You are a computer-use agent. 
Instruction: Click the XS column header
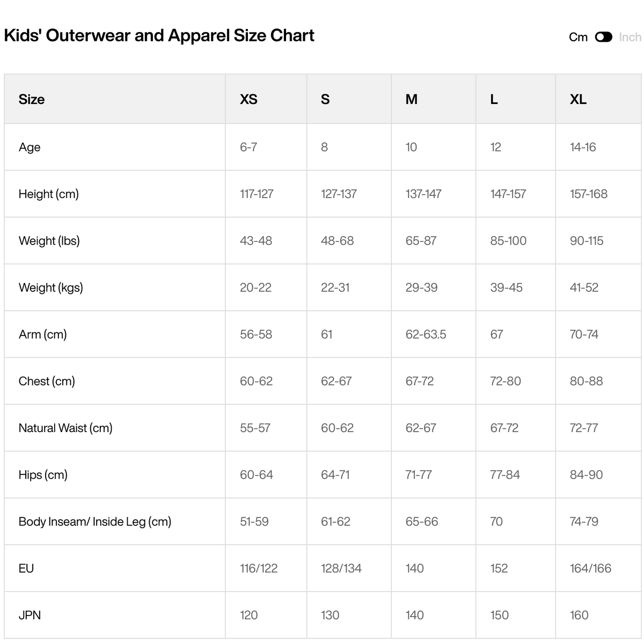point(248,99)
